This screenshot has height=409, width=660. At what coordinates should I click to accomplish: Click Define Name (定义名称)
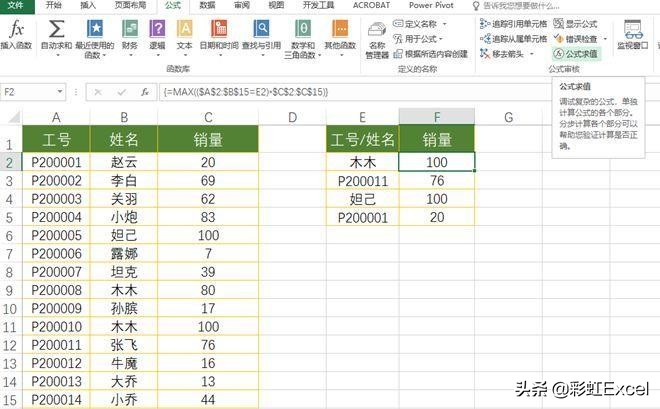(x=415, y=24)
